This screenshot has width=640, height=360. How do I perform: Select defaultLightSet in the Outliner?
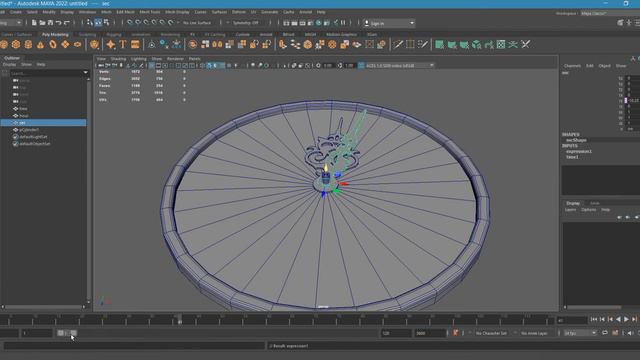coord(33,137)
